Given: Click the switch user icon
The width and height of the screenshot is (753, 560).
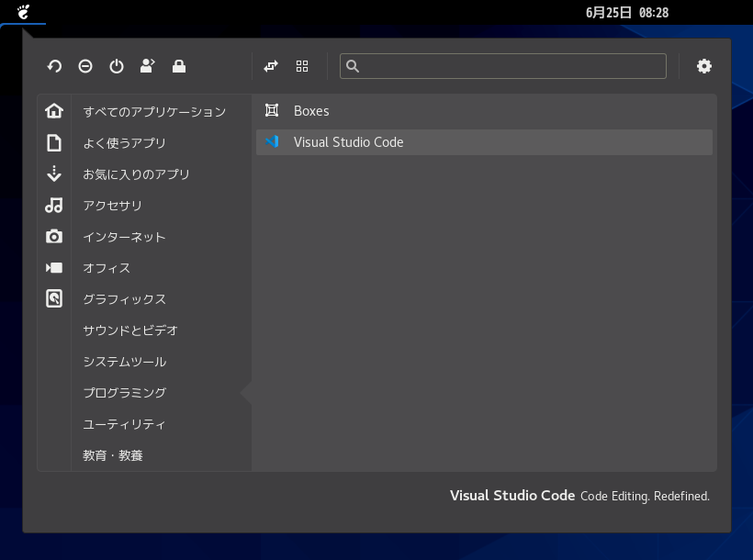Looking at the screenshot, I should coord(148,66).
